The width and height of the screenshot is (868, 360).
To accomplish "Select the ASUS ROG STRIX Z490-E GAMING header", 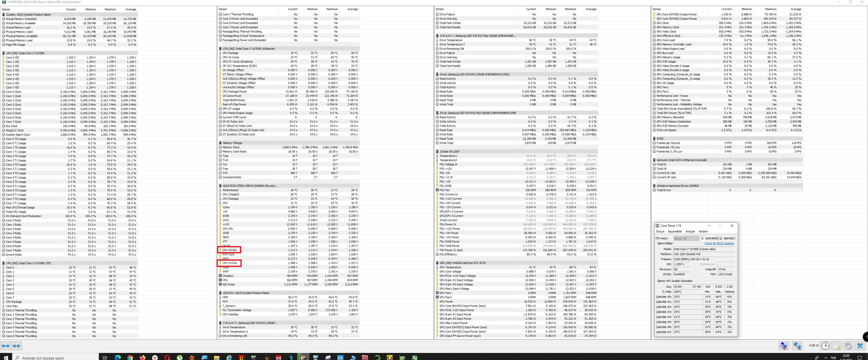I will click(x=288, y=186).
